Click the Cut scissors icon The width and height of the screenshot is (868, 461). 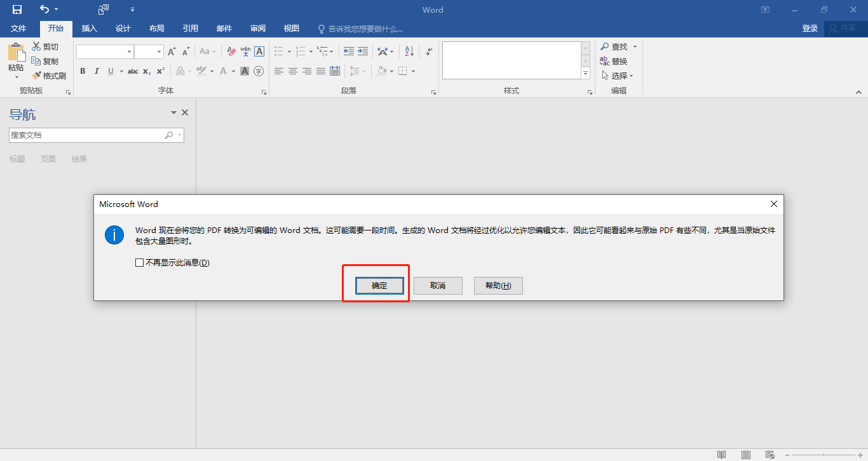(37, 47)
